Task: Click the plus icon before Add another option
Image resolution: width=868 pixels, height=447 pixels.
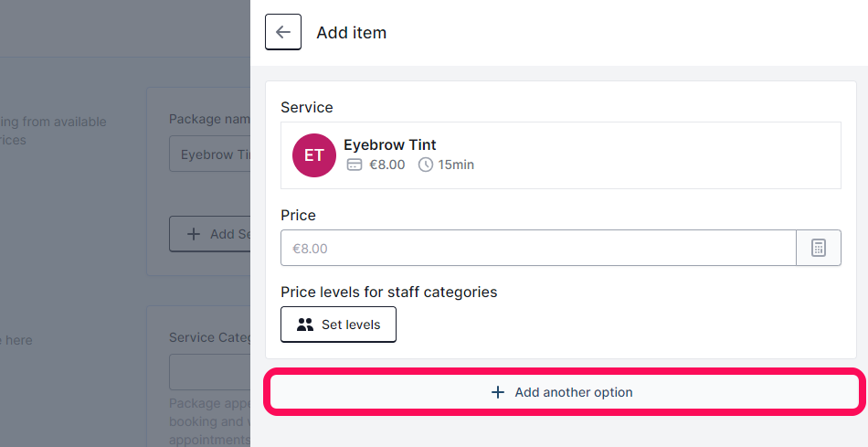Action: [x=498, y=392]
